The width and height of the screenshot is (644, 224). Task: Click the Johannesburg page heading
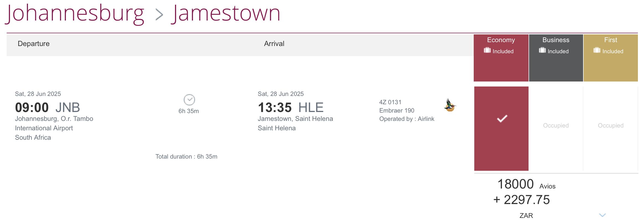[75, 14]
